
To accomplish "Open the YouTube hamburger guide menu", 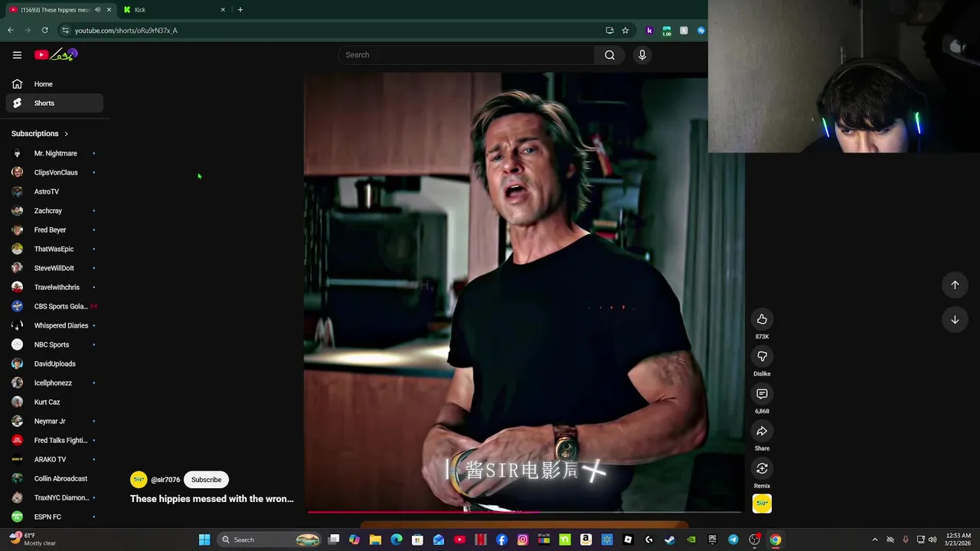I will (x=17, y=55).
